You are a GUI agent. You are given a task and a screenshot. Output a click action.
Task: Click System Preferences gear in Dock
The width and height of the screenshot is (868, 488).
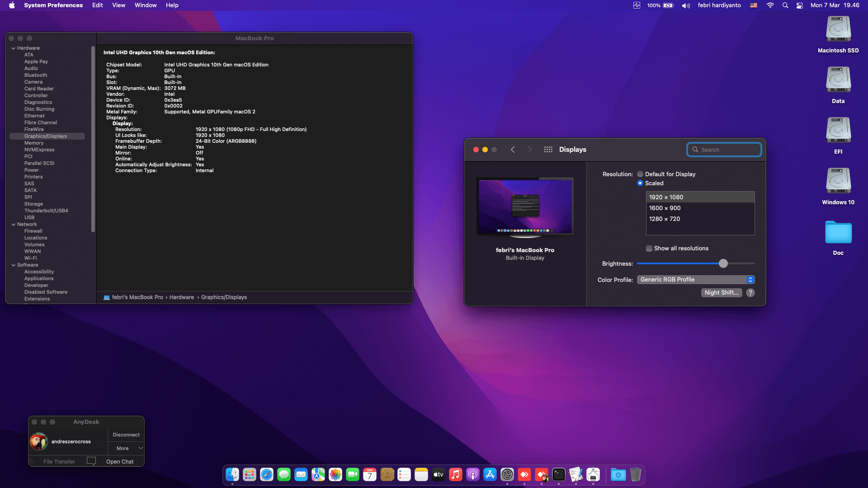pyautogui.click(x=507, y=474)
